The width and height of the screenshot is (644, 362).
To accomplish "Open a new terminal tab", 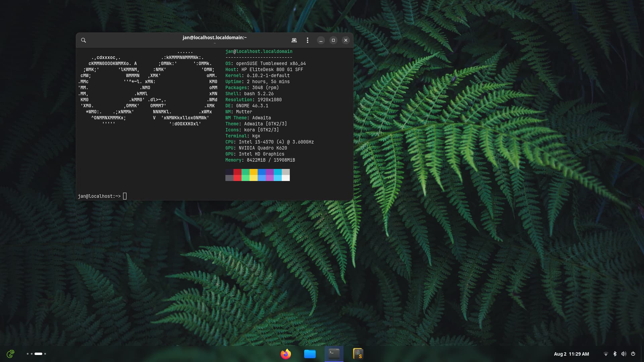I will tap(294, 40).
